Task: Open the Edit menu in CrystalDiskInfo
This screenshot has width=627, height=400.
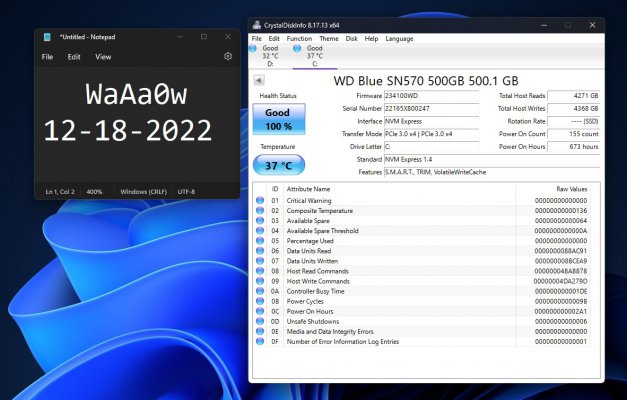Action: point(274,38)
